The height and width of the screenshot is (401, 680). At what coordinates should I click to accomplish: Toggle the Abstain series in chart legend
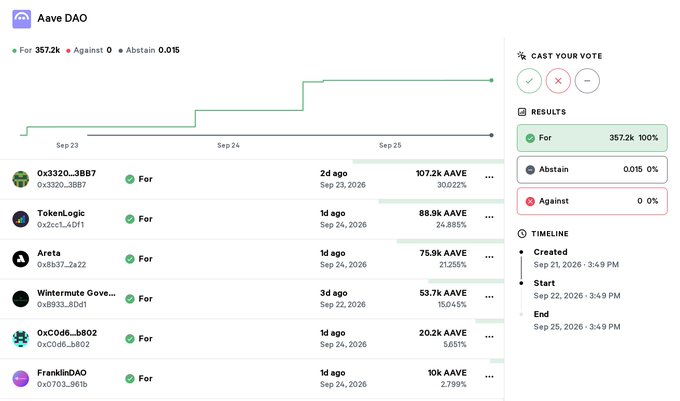click(149, 50)
